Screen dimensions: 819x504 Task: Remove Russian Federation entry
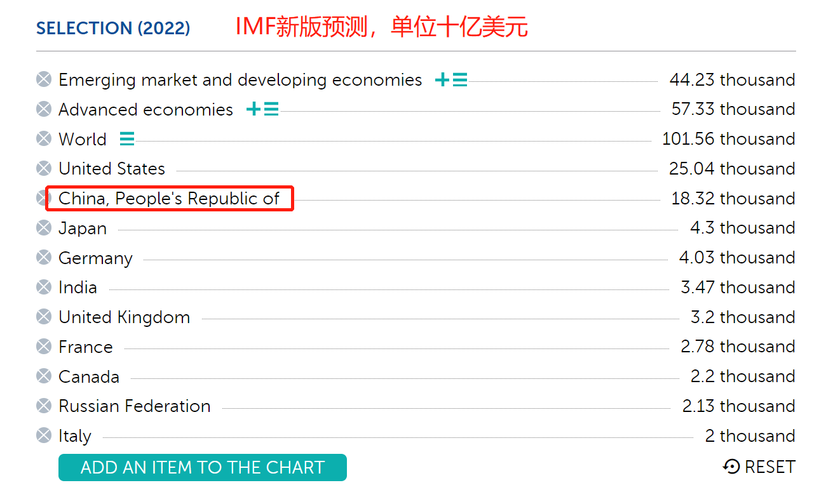coord(44,406)
